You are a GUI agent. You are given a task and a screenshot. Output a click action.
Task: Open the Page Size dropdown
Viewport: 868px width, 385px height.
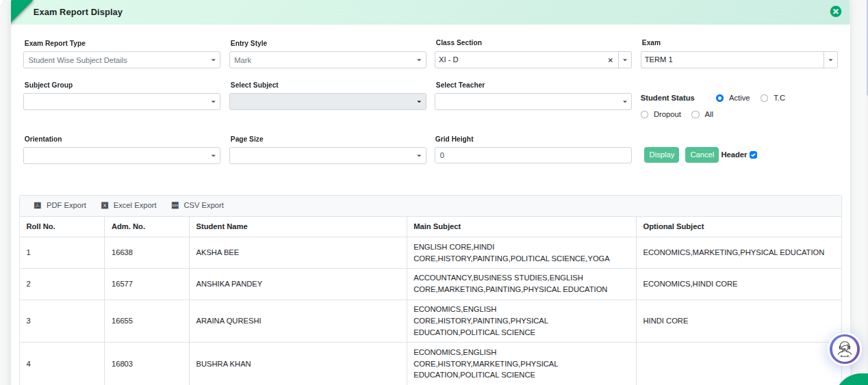pos(328,156)
